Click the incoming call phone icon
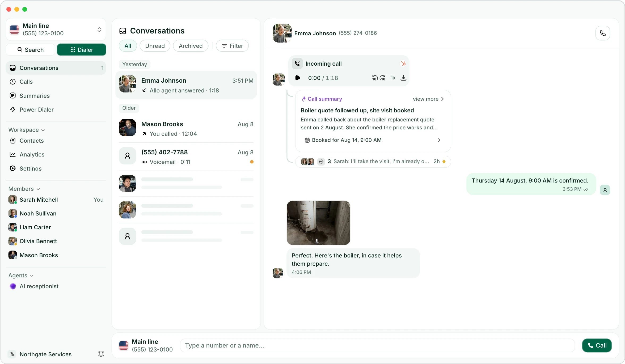The height and width of the screenshot is (364, 625). tap(297, 64)
